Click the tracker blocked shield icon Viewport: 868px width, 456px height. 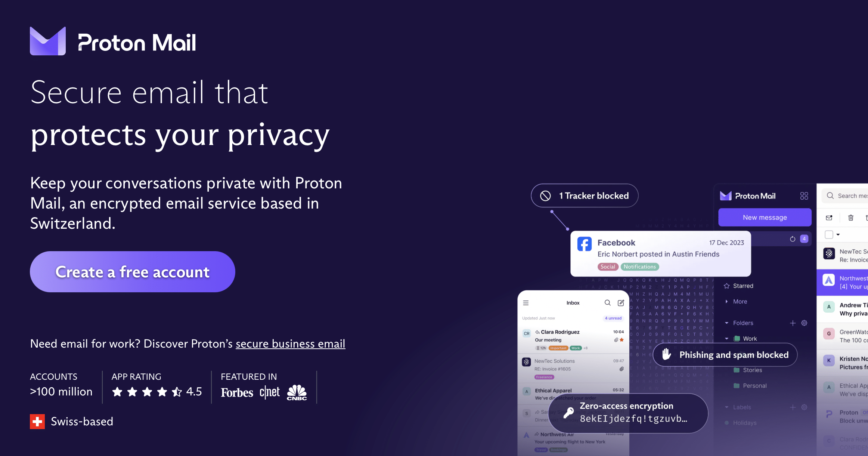pyautogui.click(x=545, y=195)
